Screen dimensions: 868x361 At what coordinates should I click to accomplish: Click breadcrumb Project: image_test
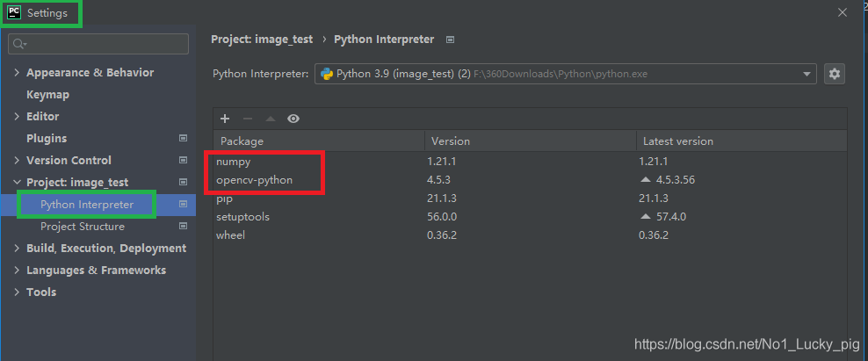pyautogui.click(x=262, y=40)
